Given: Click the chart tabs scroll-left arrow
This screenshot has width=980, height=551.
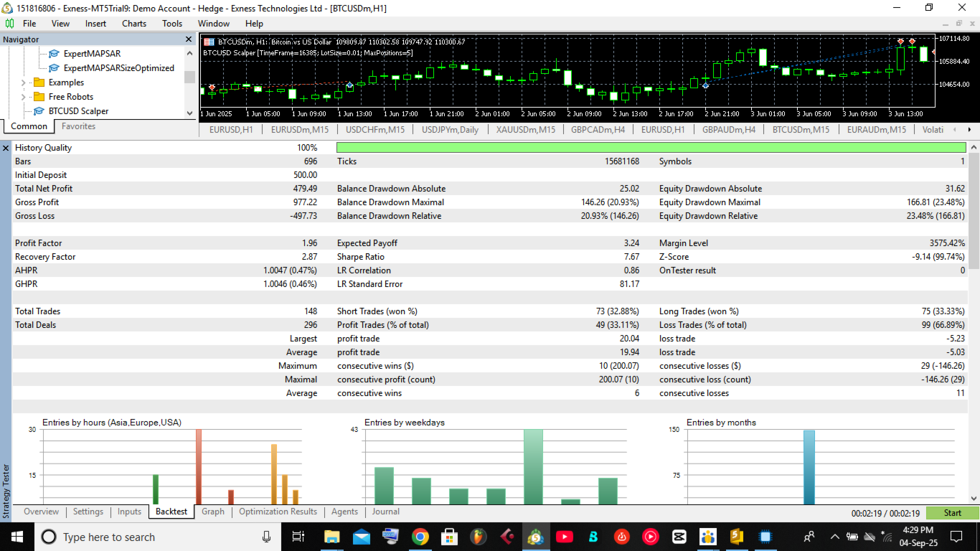Looking at the screenshot, I should (955, 130).
